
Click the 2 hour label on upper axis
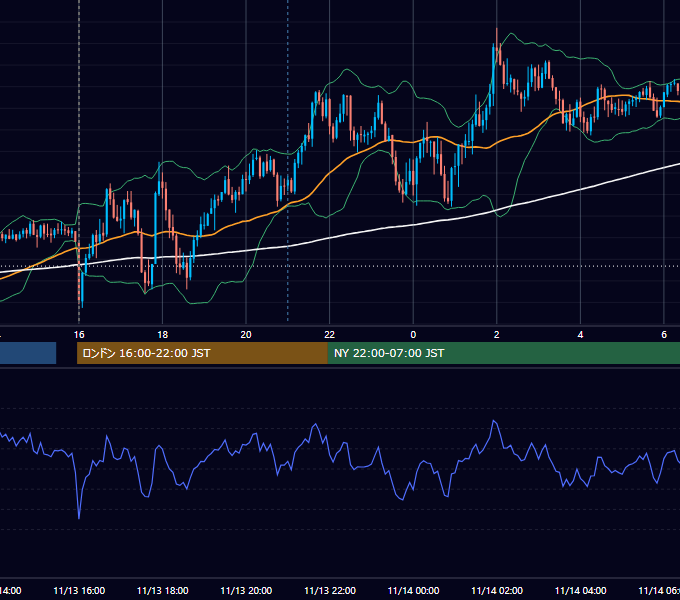pos(497,334)
